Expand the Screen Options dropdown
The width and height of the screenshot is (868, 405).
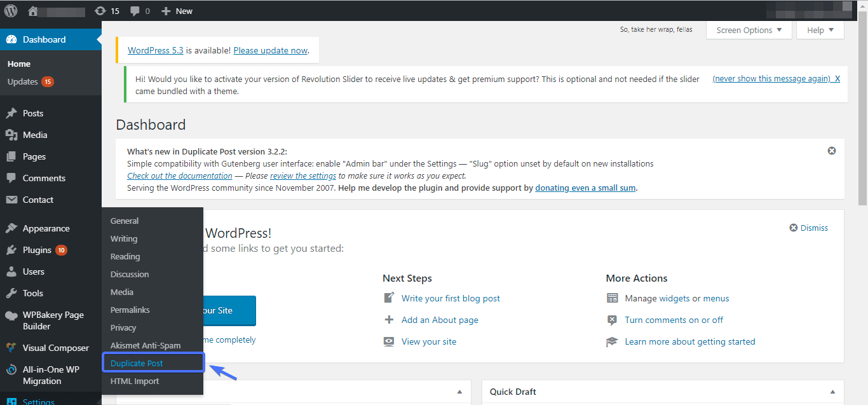coord(749,30)
